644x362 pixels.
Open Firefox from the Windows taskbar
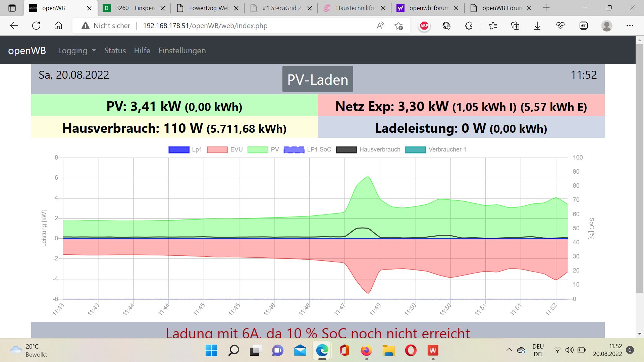click(x=366, y=351)
